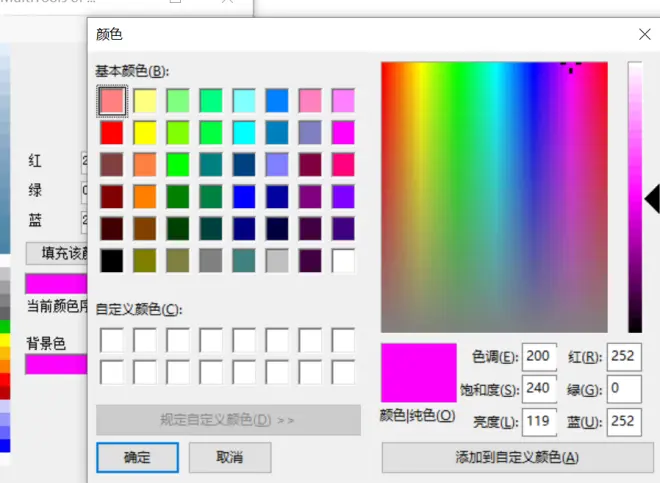Click the 色调(E) input field
Image resolution: width=660 pixels, height=483 pixels.
(x=539, y=357)
